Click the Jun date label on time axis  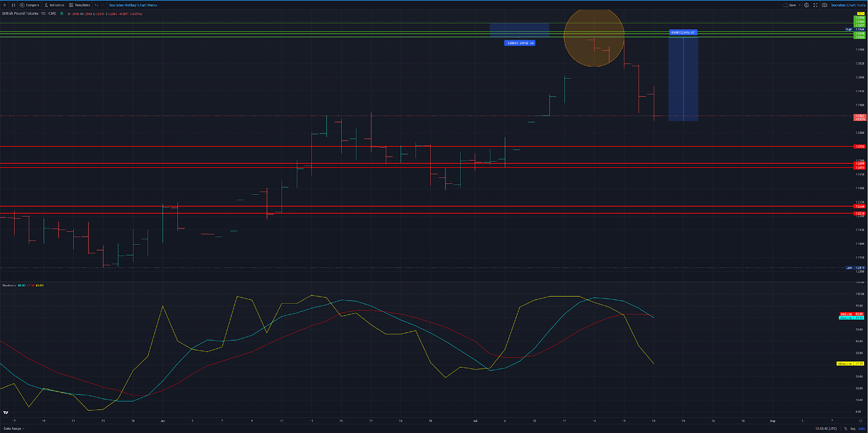163,421
